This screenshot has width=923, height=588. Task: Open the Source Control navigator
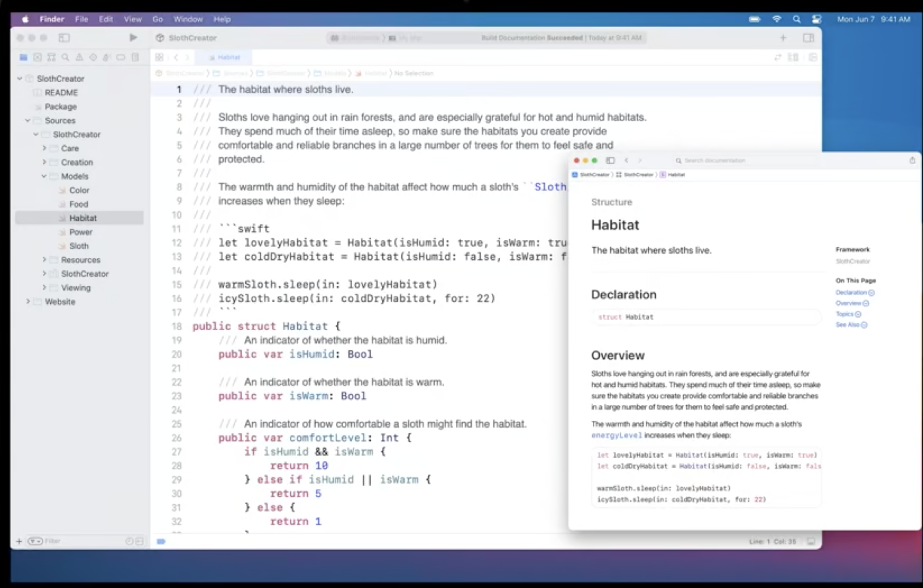click(37, 58)
